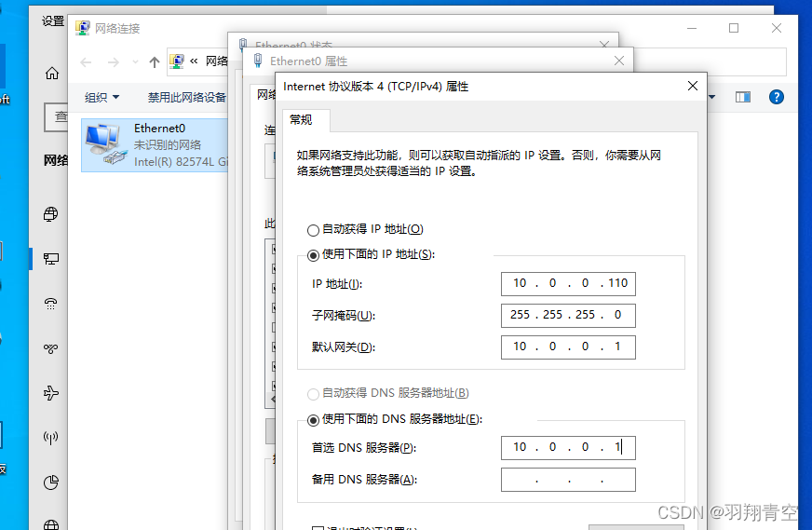Click the IP address field showing 10.0.0.110

point(568,284)
